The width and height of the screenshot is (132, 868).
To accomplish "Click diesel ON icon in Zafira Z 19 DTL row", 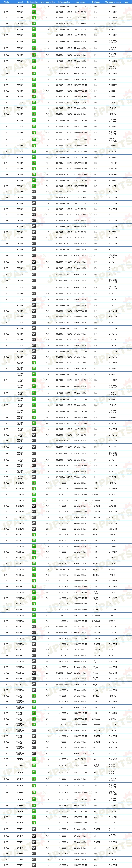I will pyautogui.click(x=34, y=853).
